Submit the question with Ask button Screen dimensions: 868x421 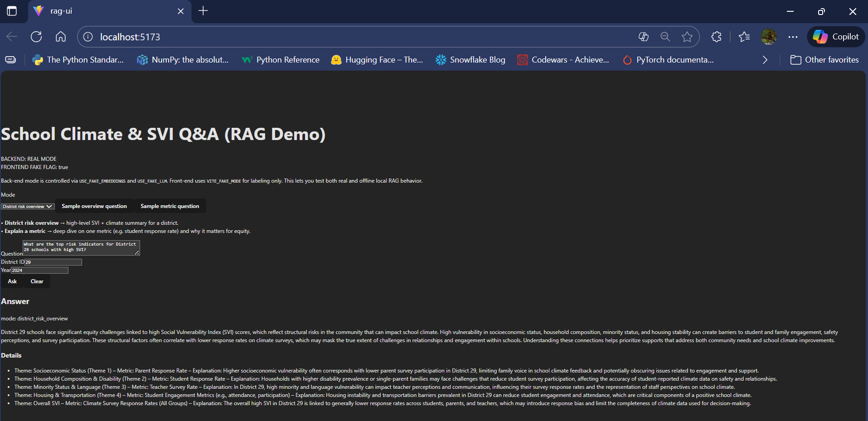pos(12,281)
